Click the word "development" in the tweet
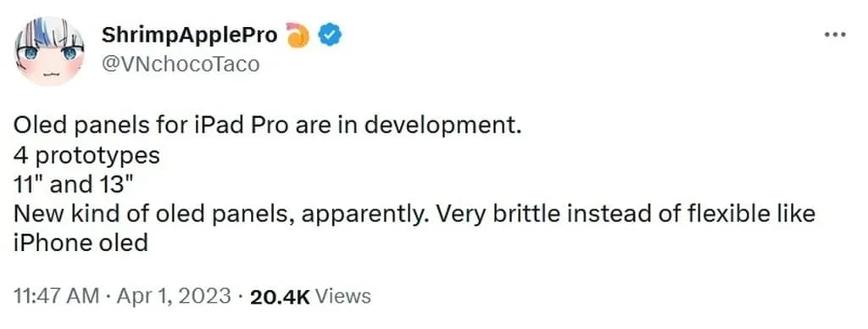Screen dimensions: 868x329 [442, 126]
